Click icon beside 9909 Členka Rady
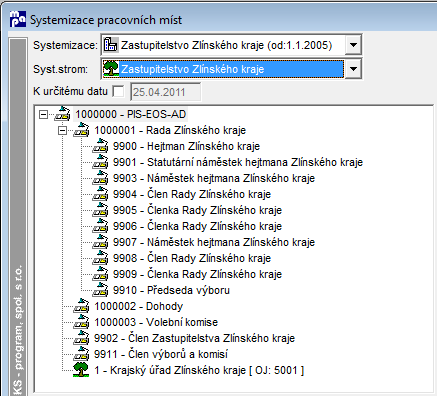 (100, 274)
